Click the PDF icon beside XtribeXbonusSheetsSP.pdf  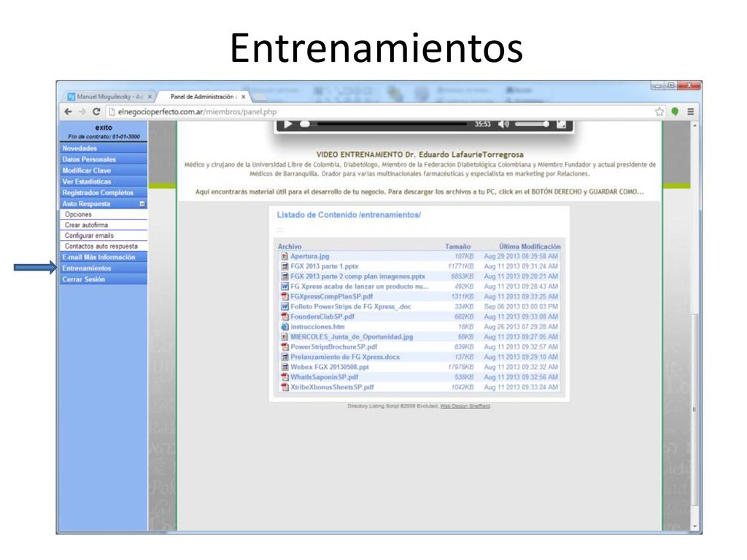pyautogui.click(x=285, y=387)
